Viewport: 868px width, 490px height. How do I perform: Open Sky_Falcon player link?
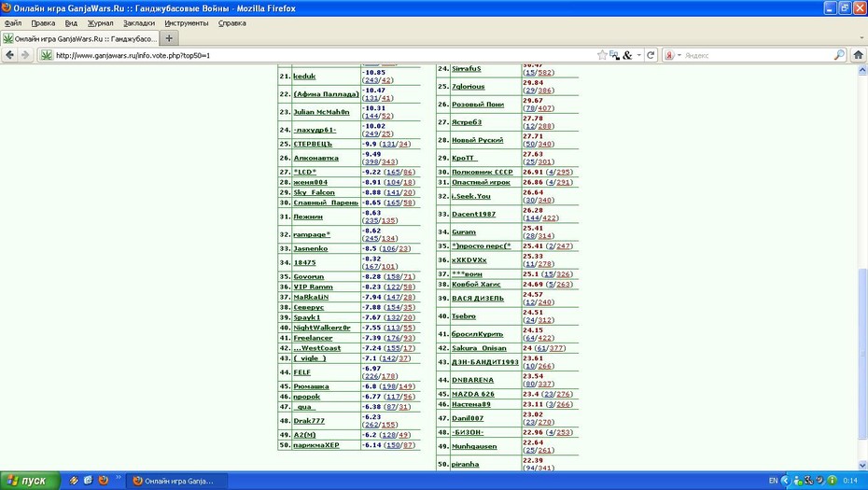point(314,192)
